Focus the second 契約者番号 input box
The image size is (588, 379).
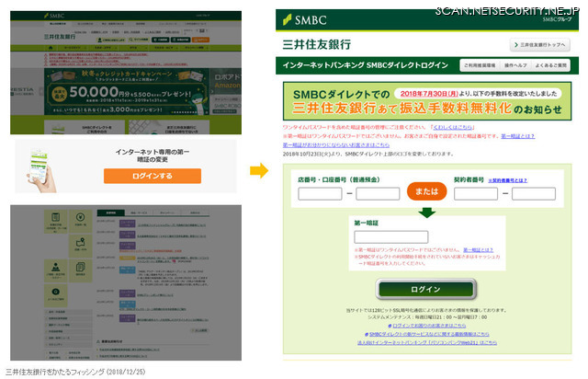533,194
